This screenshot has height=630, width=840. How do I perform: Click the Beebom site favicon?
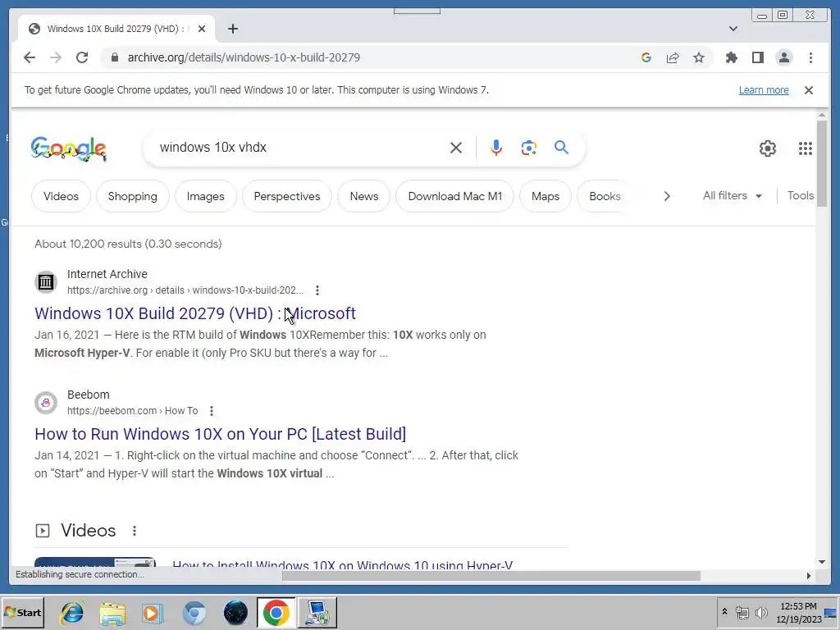tap(46, 402)
